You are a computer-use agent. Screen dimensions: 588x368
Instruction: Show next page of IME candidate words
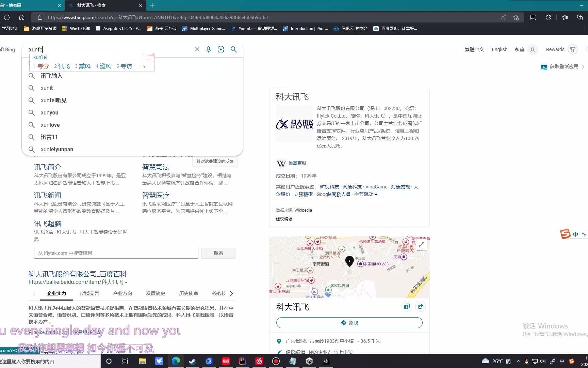pyautogui.click(x=144, y=66)
